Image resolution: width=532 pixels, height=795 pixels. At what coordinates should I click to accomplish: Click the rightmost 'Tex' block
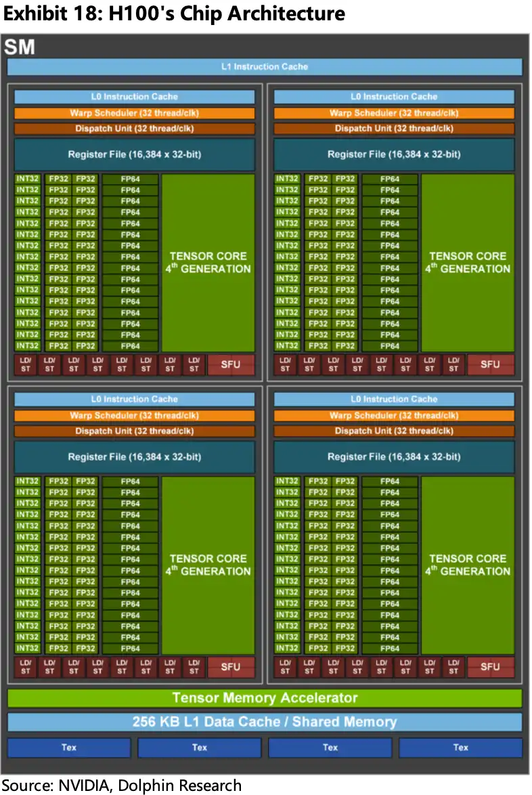460,748
